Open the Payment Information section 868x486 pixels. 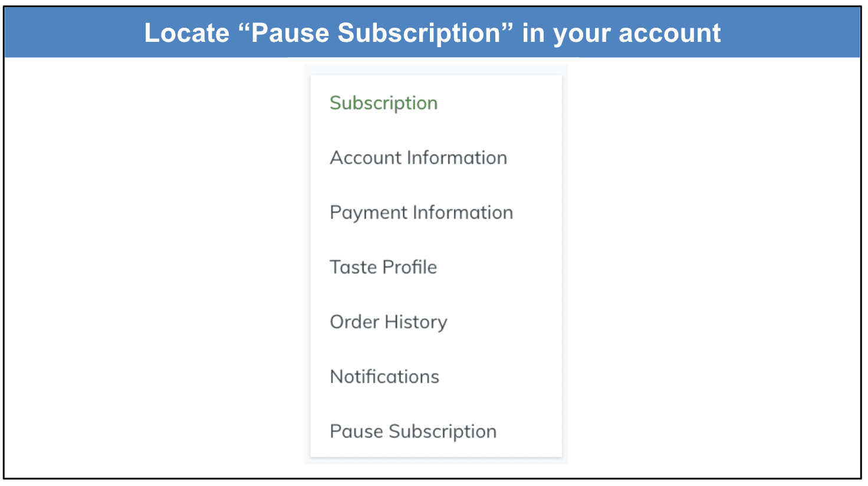click(421, 212)
